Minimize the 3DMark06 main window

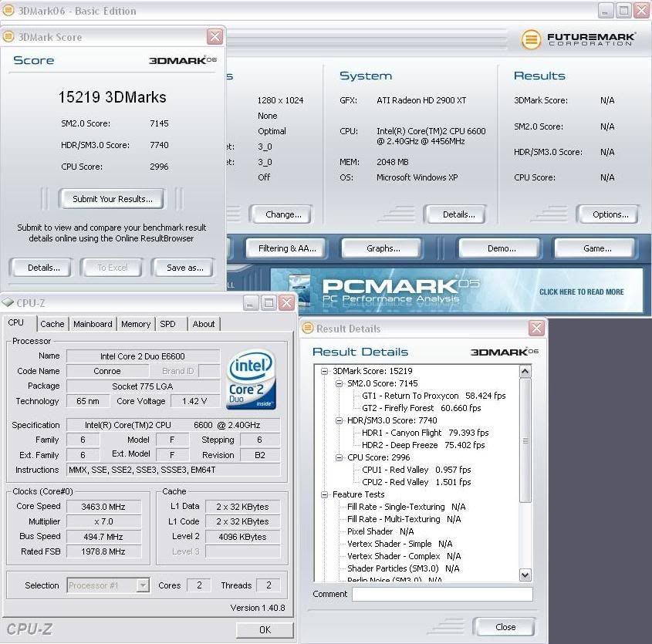[606, 11]
